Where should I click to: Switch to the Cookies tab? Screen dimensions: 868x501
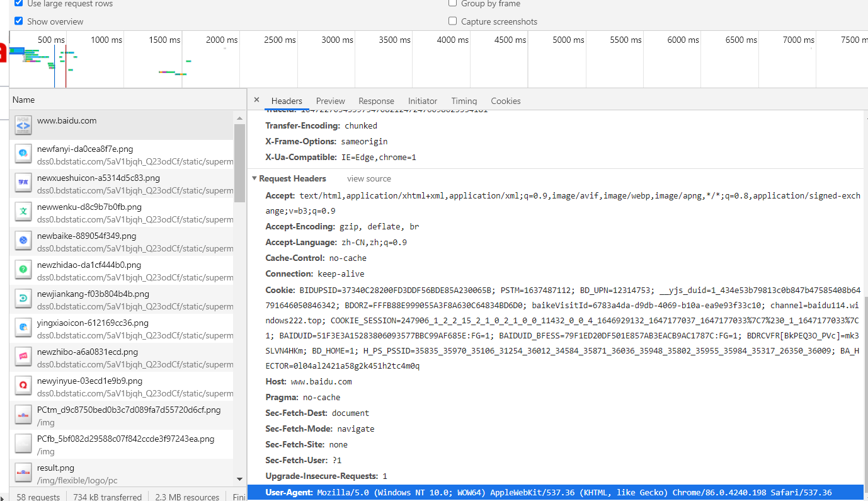506,101
